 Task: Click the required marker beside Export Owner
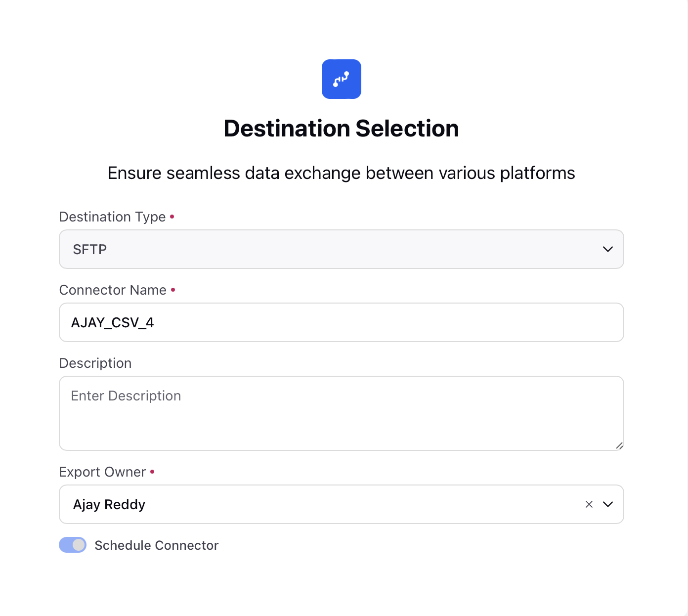pos(152,472)
